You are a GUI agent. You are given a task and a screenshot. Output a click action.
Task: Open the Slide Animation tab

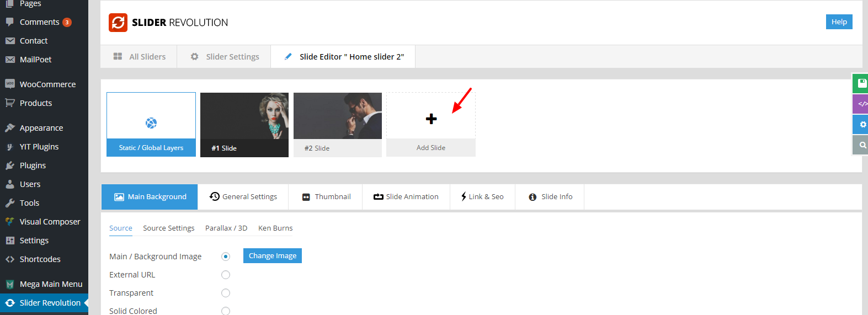click(406, 197)
